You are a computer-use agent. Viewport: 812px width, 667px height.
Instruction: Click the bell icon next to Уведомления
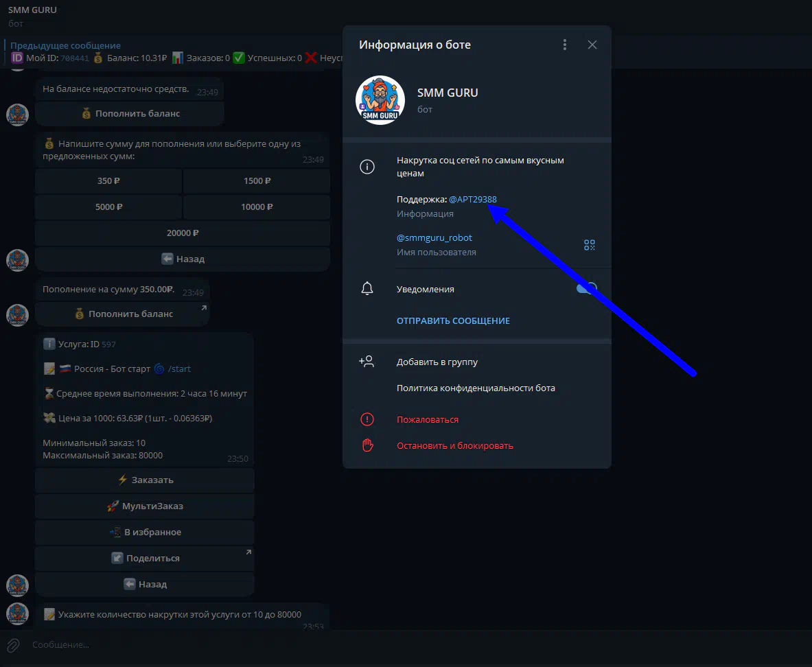tap(367, 288)
